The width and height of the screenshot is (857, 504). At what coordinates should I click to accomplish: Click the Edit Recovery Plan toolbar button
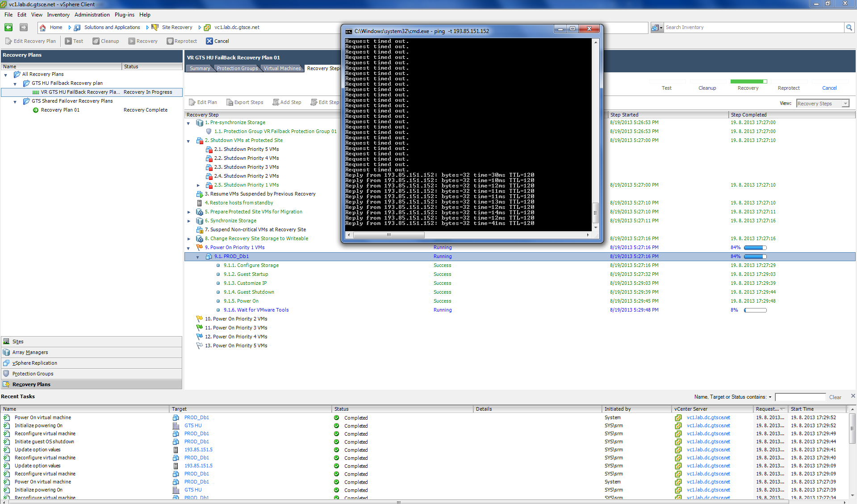point(30,41)
